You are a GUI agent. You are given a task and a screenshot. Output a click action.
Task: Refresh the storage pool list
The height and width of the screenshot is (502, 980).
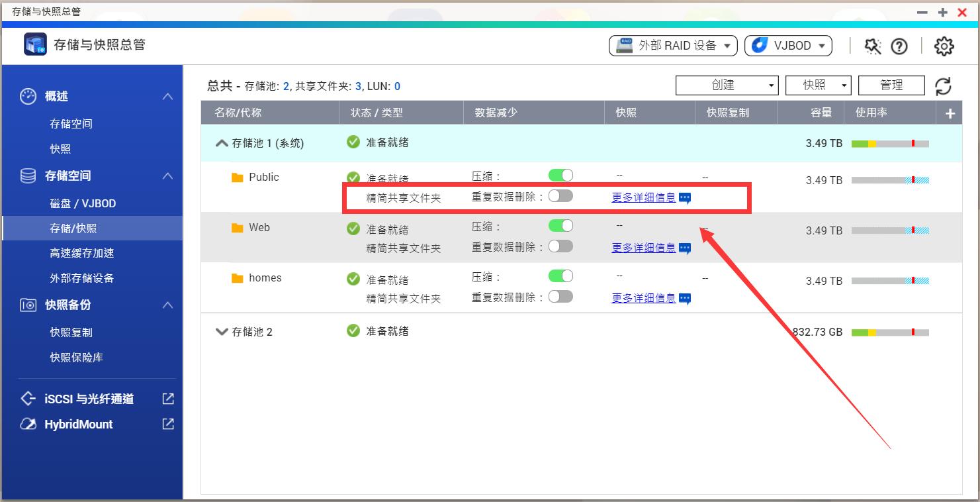click(x=944, y=85)
